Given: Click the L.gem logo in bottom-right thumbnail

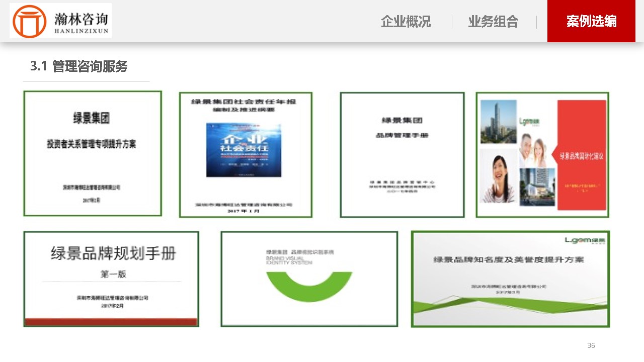Looking at the screenshot, I should pyautogui.click(x=585, y=241).
